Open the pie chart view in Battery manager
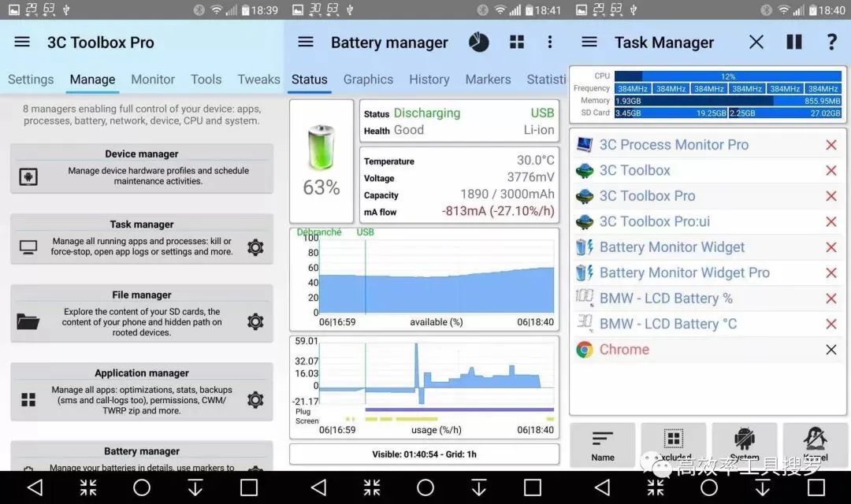 pos(478,43)
